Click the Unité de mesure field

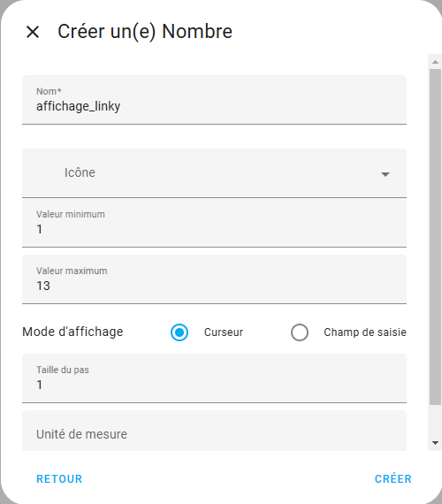(x=214, y=431)
